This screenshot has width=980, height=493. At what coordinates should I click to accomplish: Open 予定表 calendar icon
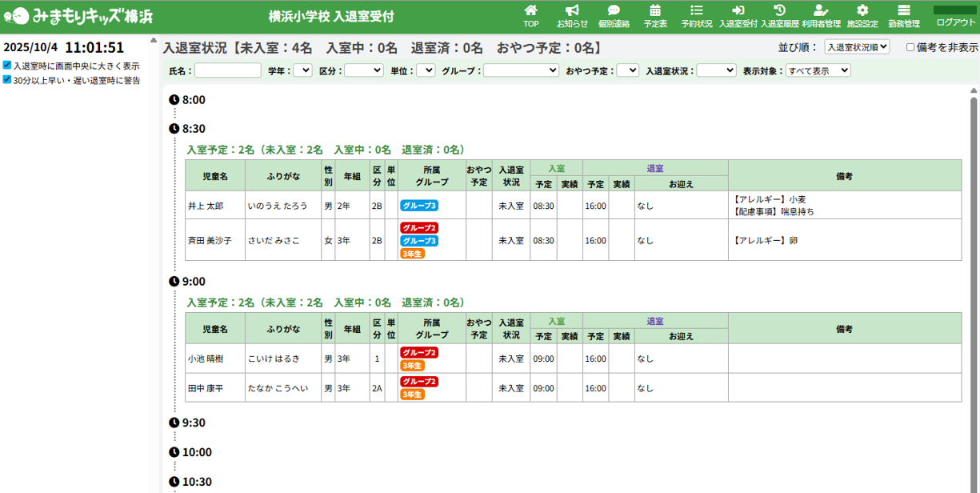[655, 11]
